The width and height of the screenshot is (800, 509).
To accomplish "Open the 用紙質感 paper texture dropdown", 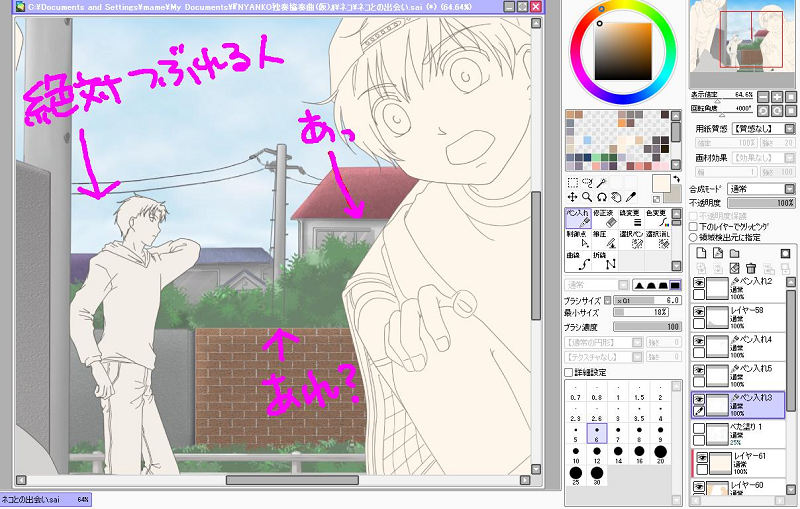I will click(763, 129).
